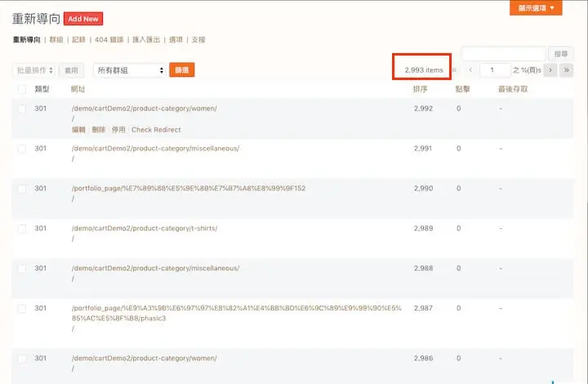This screenshot has height=384, width=588.
Task: Jump to last page with » icon
Action: tap(566, 70)
